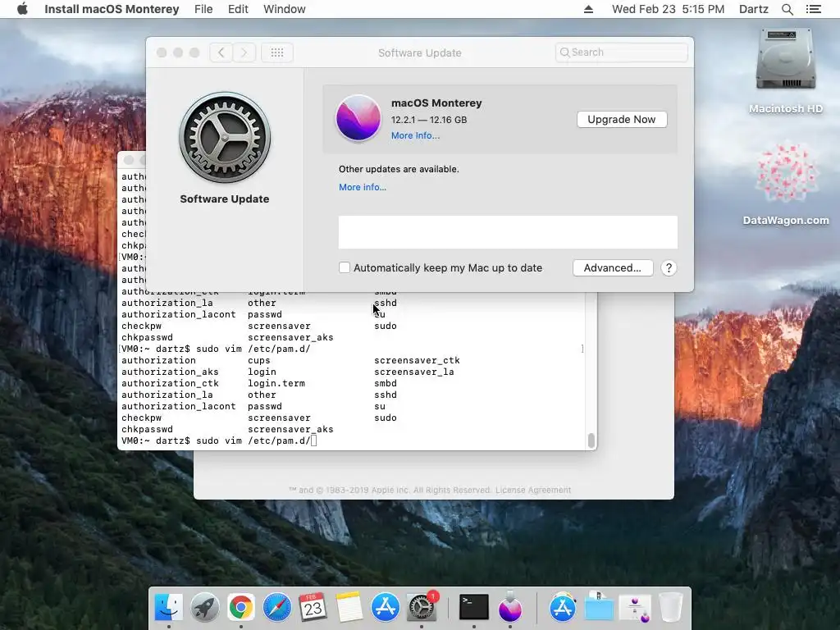Open the Trash in the Dock
The width and height of the screenshot is (840, 630).
(670, 607)
